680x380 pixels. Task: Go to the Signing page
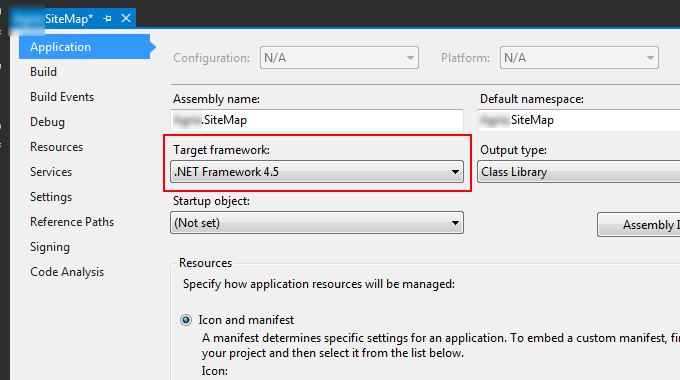click(x=50, y=247)
